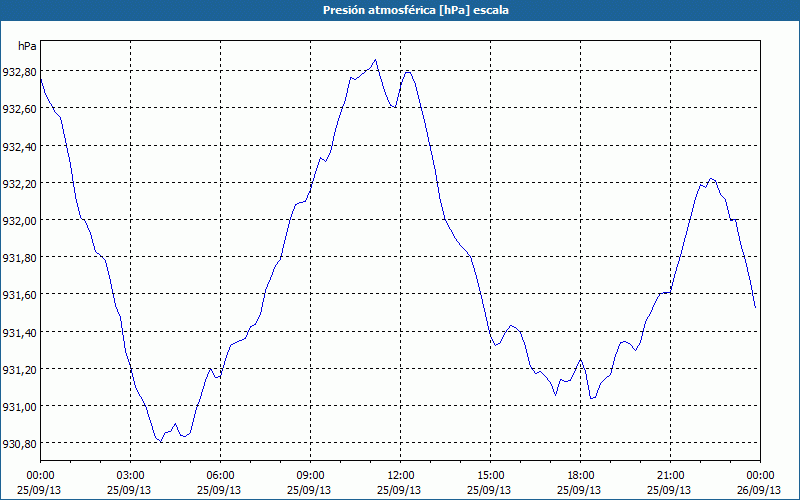This screenshot has height=500, width=800.
Task: Click the 06:00 time axis label
Action: pos(220,476)
